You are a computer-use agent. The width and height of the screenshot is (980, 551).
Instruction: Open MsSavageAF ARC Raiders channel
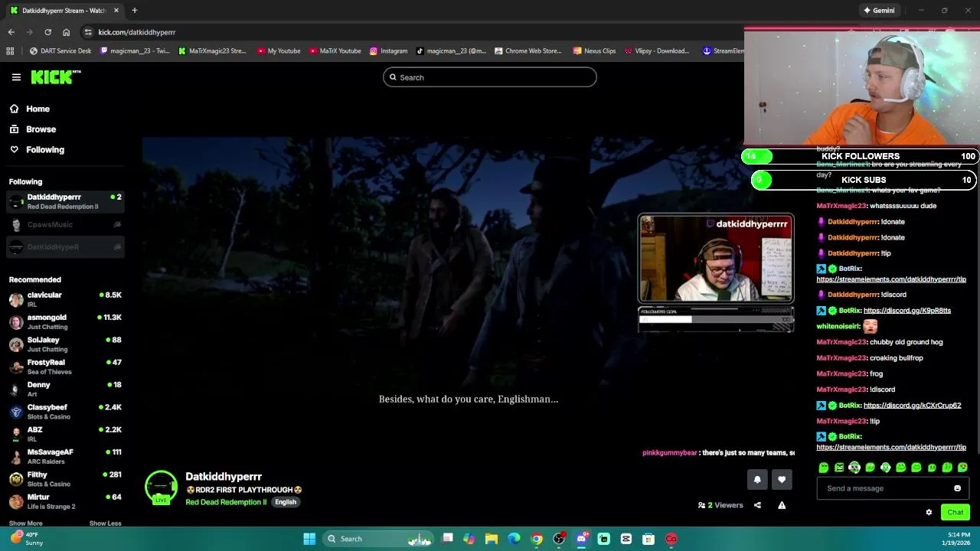65,456
